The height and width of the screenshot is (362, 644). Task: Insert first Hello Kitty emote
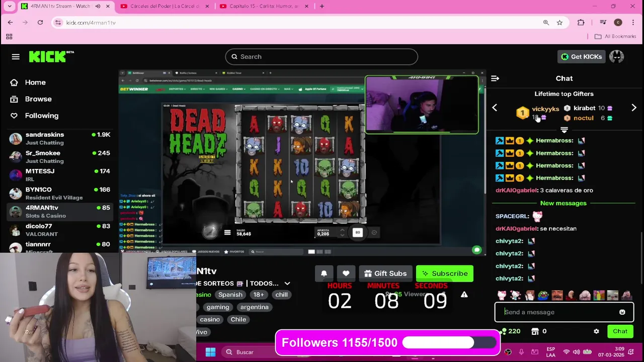click(x=502, y=295)
